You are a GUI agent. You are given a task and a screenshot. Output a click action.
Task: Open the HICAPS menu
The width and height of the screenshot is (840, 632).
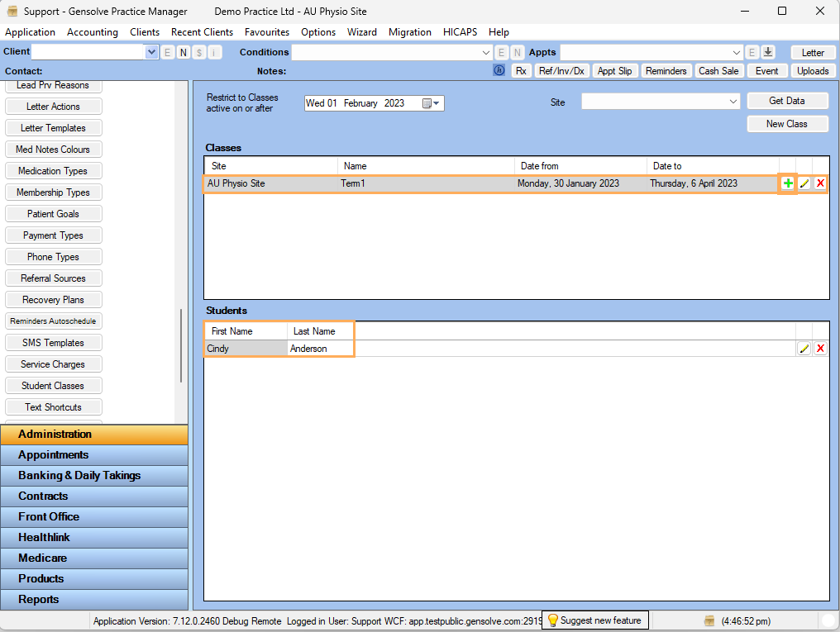tap(460, 32)
